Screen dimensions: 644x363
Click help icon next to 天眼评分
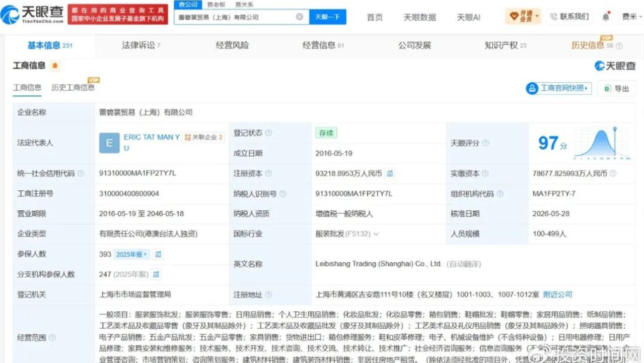point(485,143)
